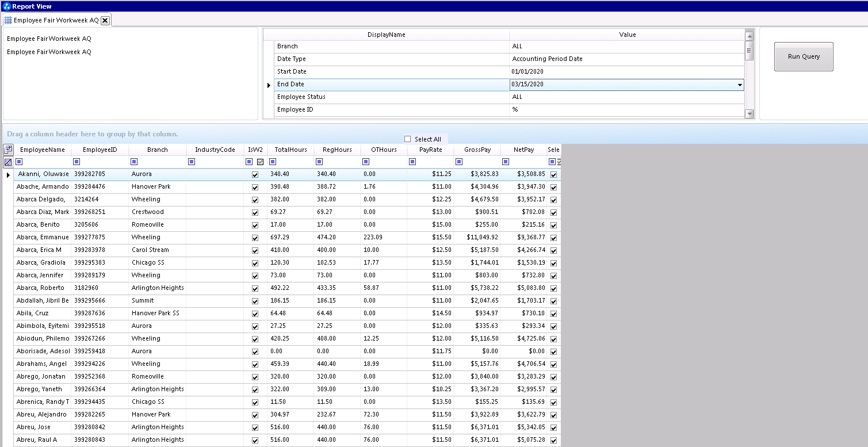
Task: Toggle IsW2 checkbox for Abila, Cruz
Action: click(x=255, y=314)
